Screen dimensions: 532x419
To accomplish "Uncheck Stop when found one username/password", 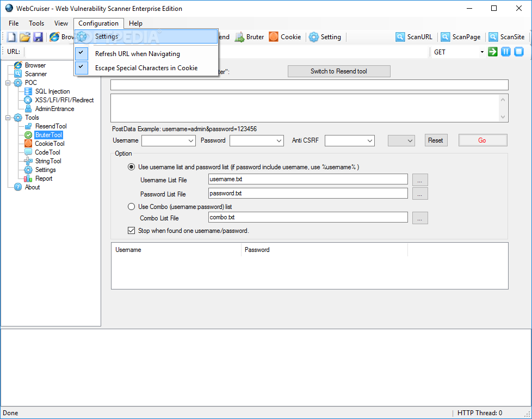I will click(x=131, y=231).
